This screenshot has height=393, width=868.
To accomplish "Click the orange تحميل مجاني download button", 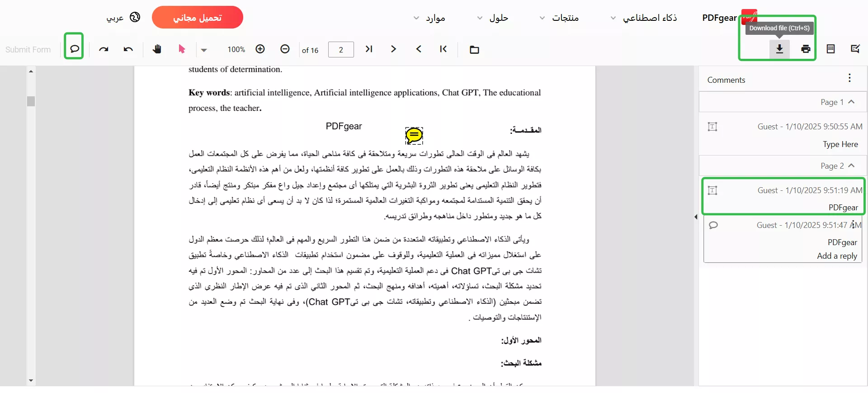I will [x=198, y=17].
